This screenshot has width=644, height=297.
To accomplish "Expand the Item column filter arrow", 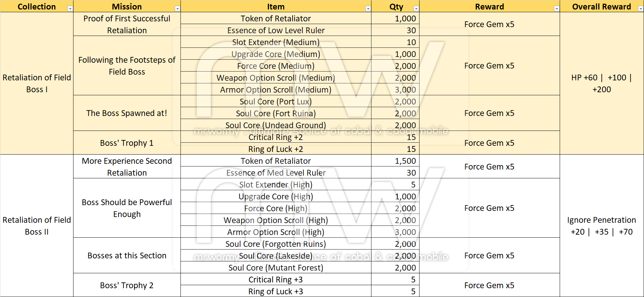I will tap(368, 9).
